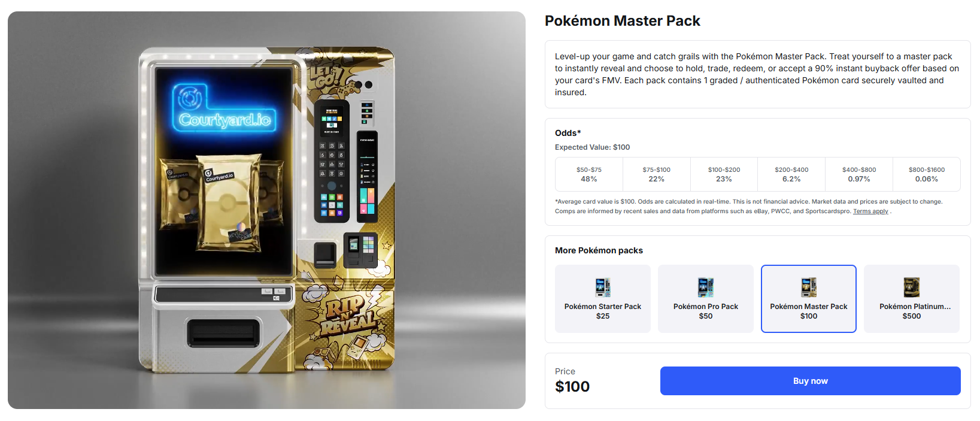Screen dimensions: 980x421
Task: Click the machine's keypad panel
Action: click(x=332, y=160)
